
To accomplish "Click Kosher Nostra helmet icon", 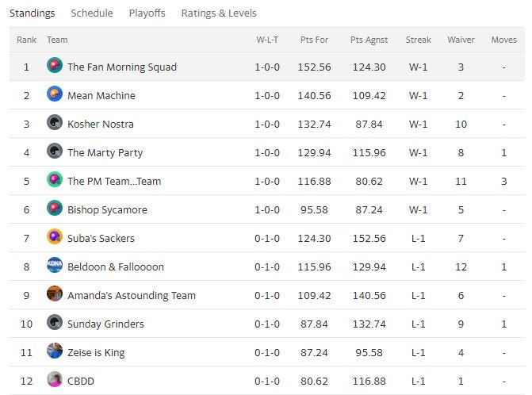I will [55, 124].
